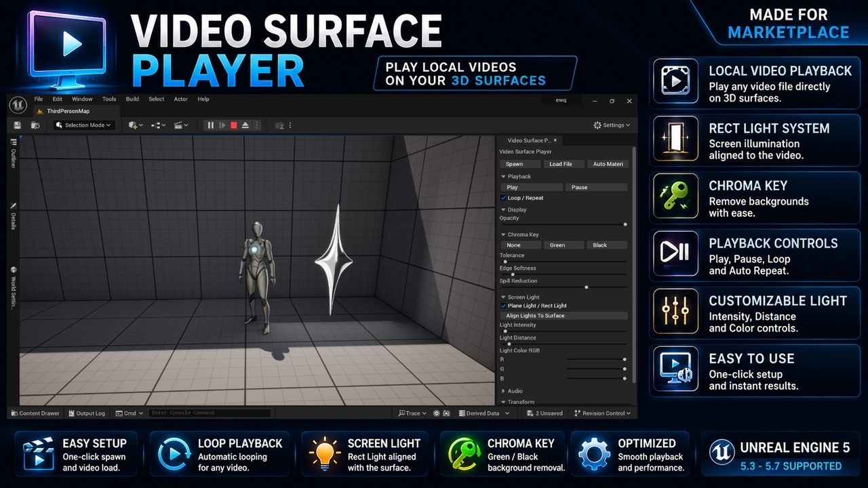Save the current level with the floppy icon
This screenshot has height=488, width=868.
point(18,125)
